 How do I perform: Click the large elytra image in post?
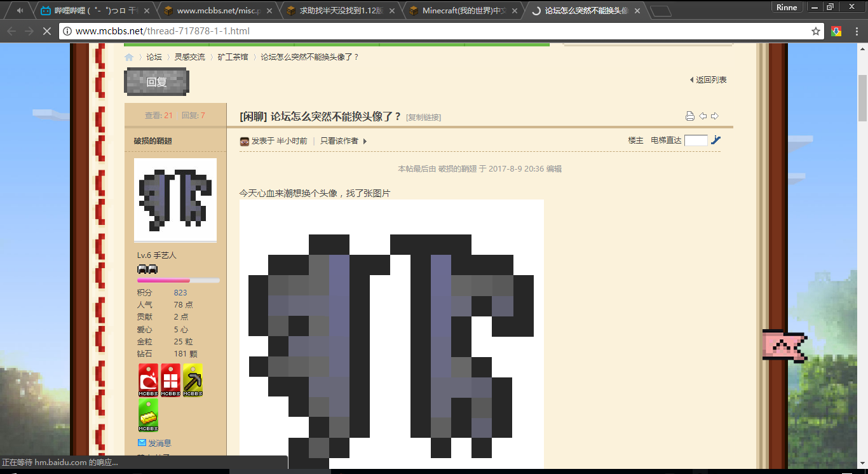pyautogui.click(x=391, y=334)
